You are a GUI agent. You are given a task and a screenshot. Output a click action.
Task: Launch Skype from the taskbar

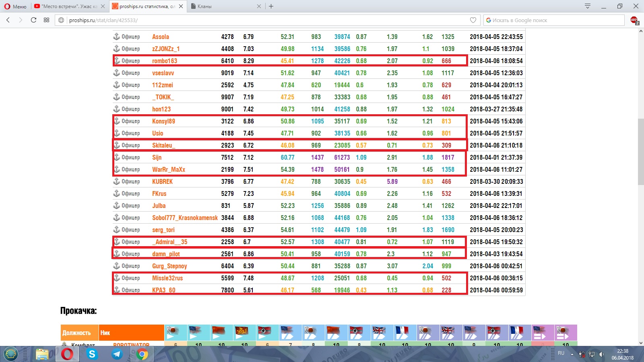[x=92, y=354]
